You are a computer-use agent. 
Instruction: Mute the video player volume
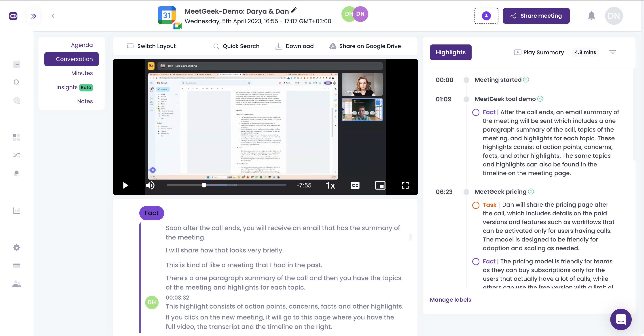(150, 185)
